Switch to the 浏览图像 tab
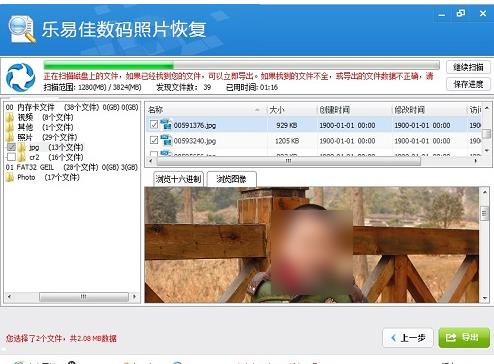The image size is (494, 364). tap(232, 179)
